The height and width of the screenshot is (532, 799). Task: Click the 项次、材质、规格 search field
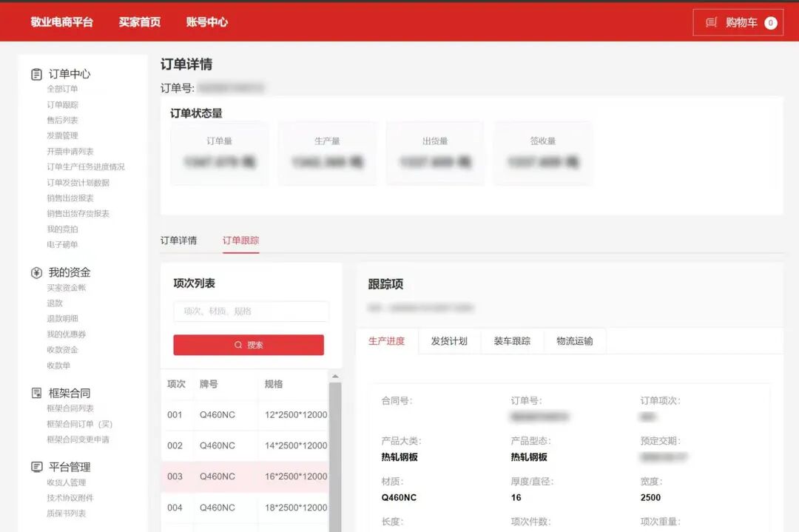coord(251,312)
